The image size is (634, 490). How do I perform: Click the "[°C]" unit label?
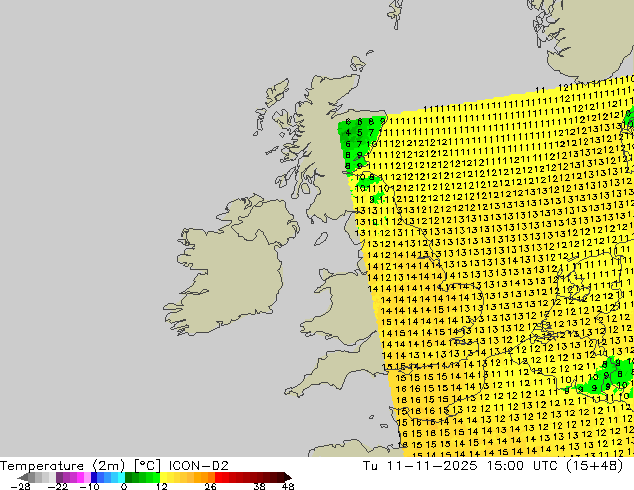pyautogui.click(x=147, y=466)
